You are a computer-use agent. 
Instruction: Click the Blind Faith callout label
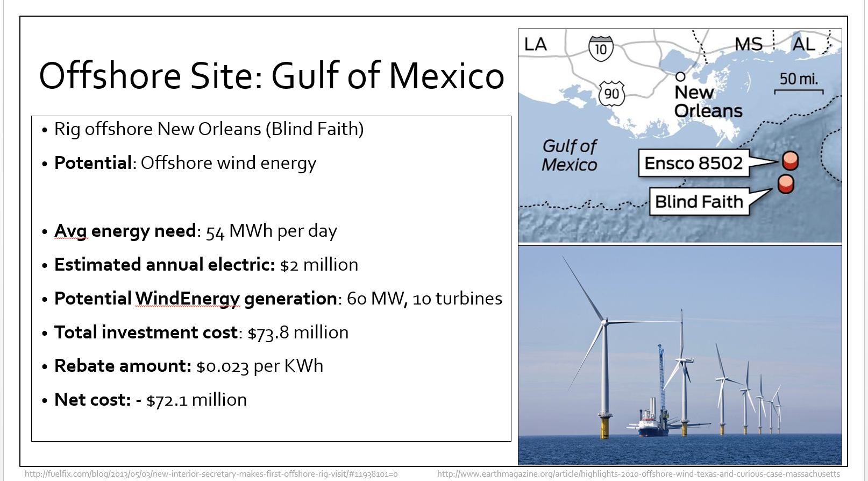[699, 202]
